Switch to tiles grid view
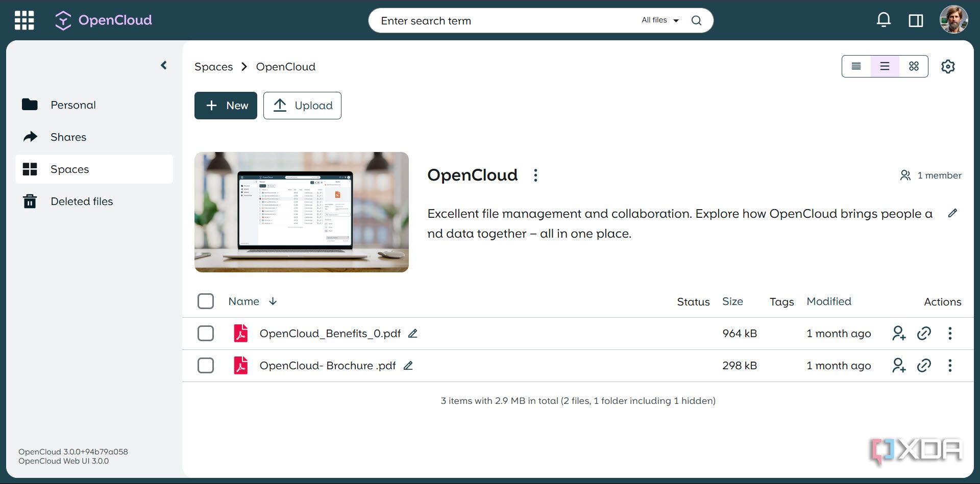 [x=914, y=66]
